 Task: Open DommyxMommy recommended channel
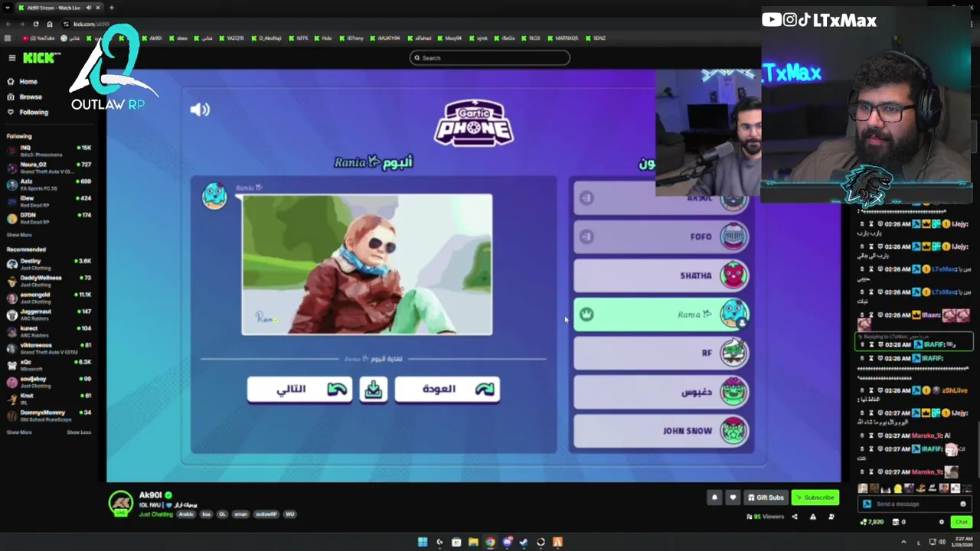[49, 415]
